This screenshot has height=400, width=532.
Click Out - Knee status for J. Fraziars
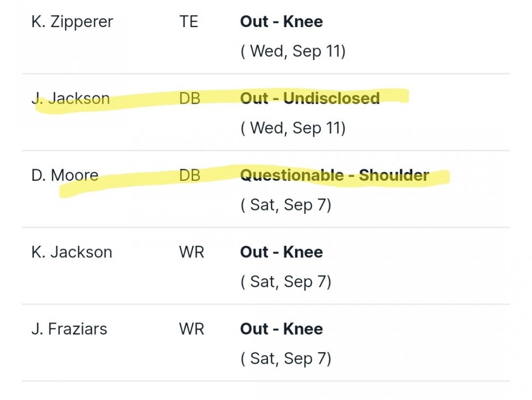coord(281,329)
